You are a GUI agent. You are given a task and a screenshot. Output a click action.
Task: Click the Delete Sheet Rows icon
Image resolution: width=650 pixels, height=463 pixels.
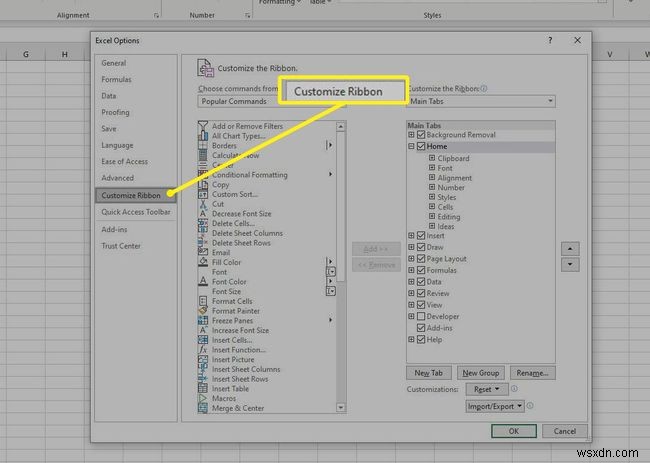pyautogui.click(x=203, y=243)
